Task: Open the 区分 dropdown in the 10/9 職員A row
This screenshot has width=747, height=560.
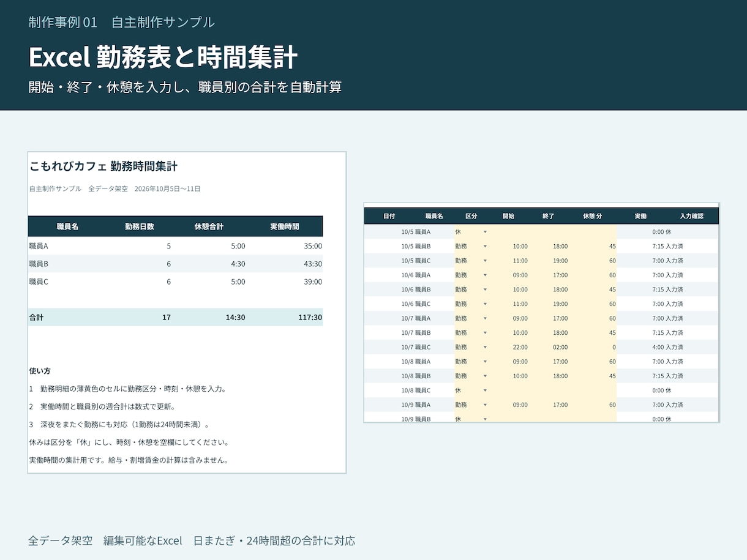Action: click(x=485, y=405)
